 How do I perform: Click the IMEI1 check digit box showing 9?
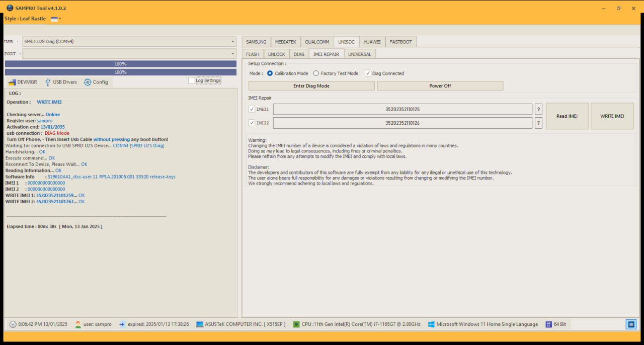point(538,109)
